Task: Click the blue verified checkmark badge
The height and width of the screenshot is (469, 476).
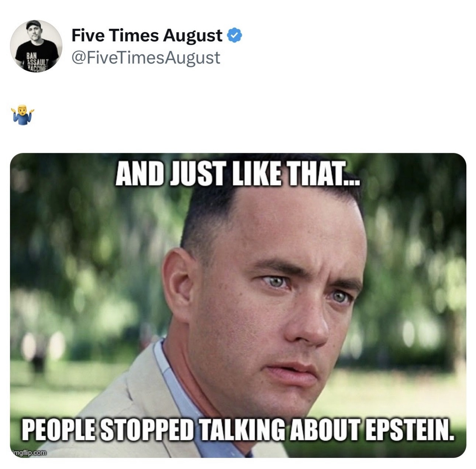Action: (234, 35)
